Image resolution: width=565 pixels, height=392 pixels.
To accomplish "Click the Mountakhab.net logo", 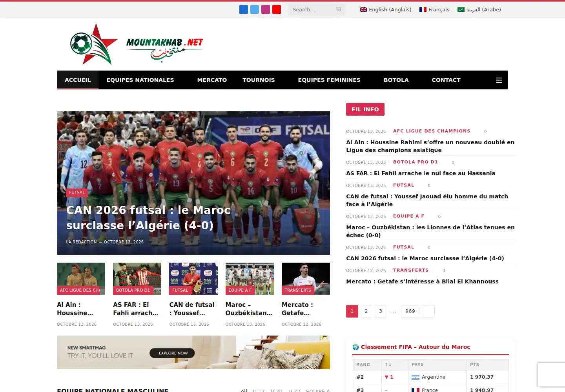I will 137,44.
